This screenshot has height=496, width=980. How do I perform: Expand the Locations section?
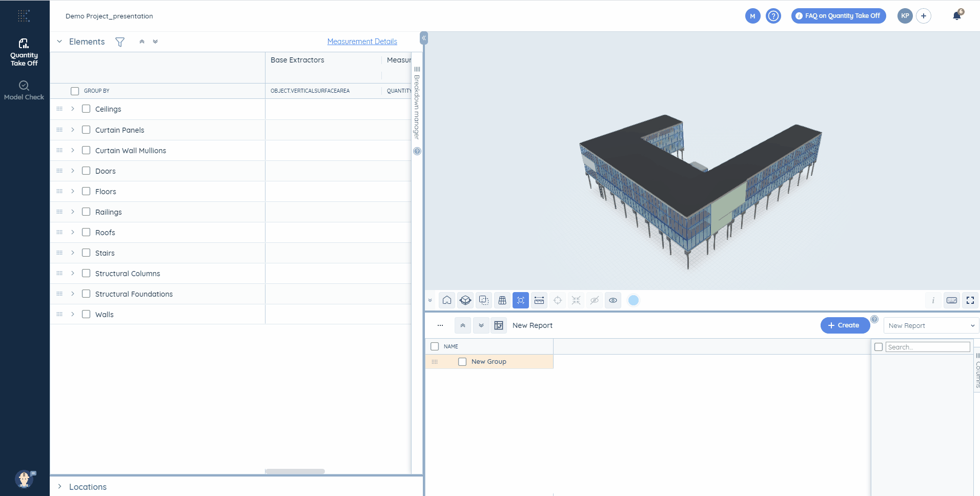[x=59, y=486]
